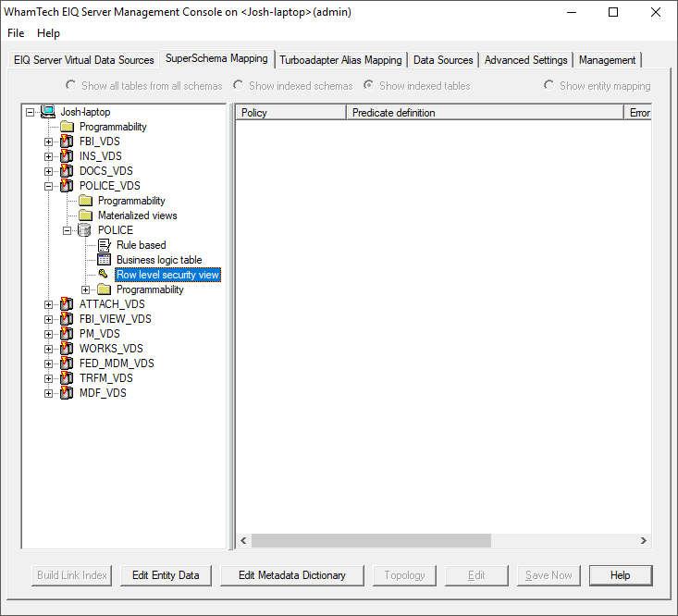
Task: Click the Edit Metadata Dictionary button
Action: 292,575
